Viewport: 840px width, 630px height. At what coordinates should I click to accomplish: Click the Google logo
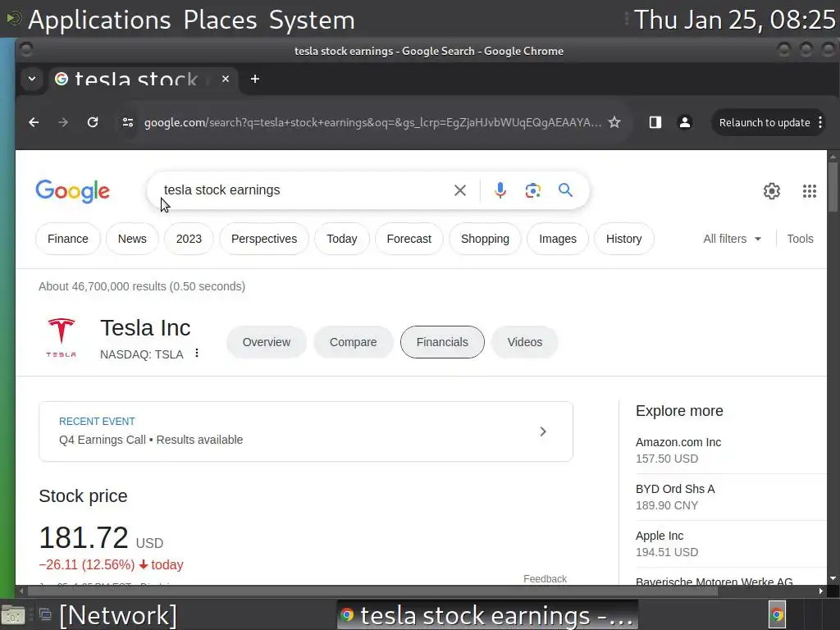73,191
